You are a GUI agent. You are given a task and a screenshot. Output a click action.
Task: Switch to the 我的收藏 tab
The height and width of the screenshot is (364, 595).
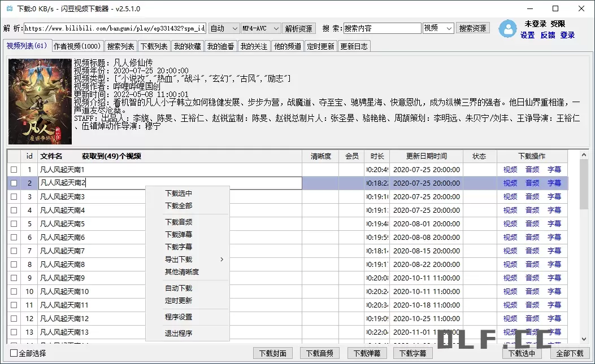[187, 46]
